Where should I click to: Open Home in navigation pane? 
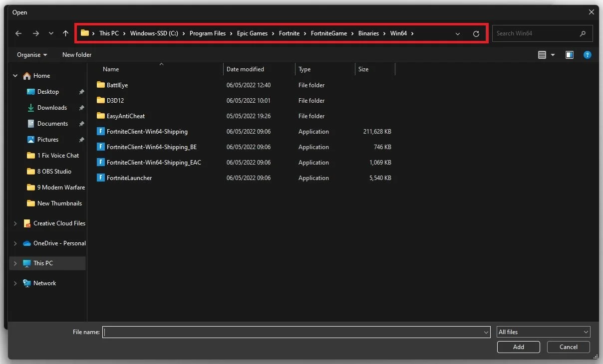click(x=41, y=76)
